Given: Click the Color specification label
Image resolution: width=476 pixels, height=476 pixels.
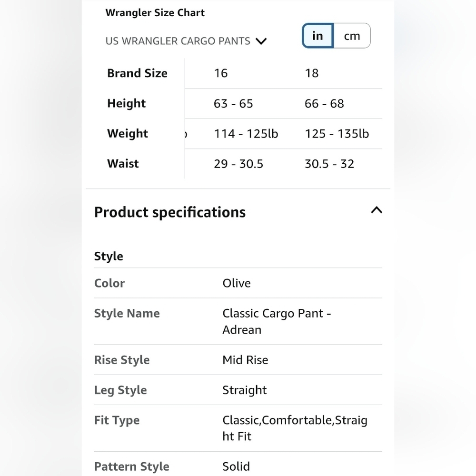Looking at the screenshot, I should click(109, 283).
